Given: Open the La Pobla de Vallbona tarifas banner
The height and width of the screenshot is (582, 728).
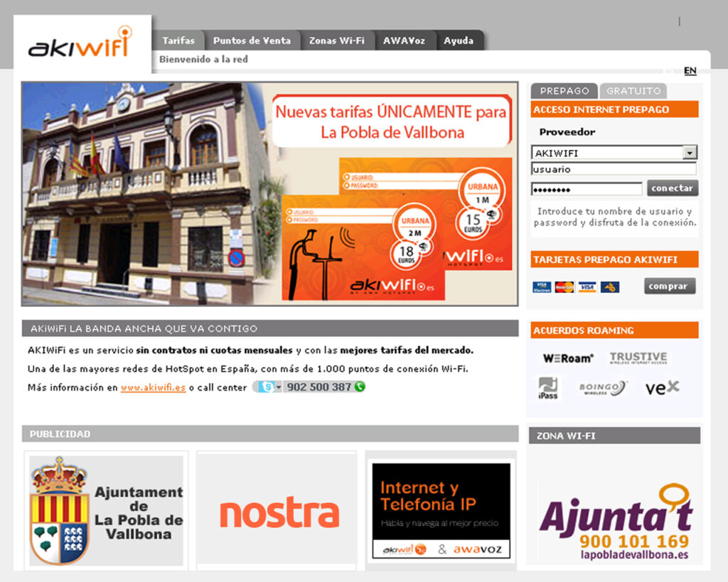Looking at the screenshot, I should click(269, 194).
